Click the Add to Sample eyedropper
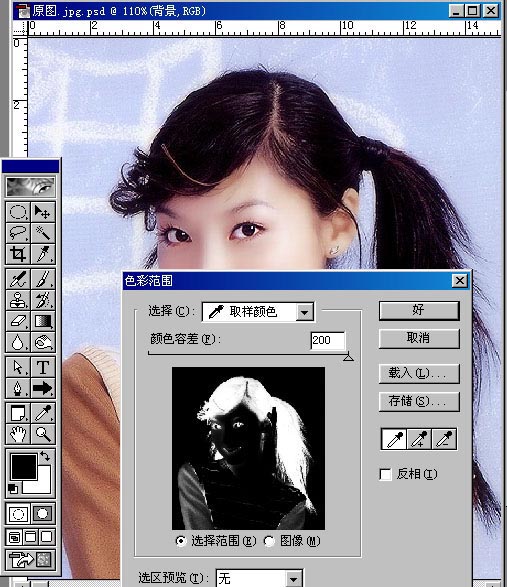The image size is (507, 587). coord(419,439)
